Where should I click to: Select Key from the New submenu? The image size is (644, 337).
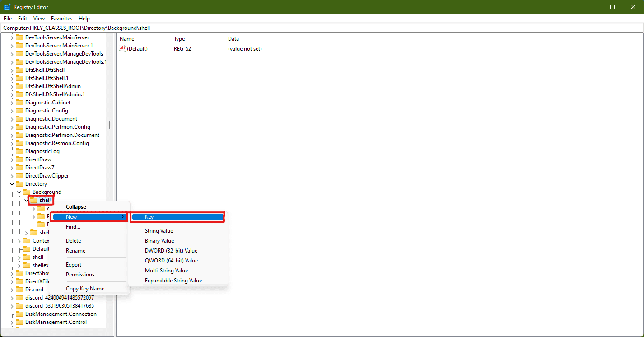[177, 216]
